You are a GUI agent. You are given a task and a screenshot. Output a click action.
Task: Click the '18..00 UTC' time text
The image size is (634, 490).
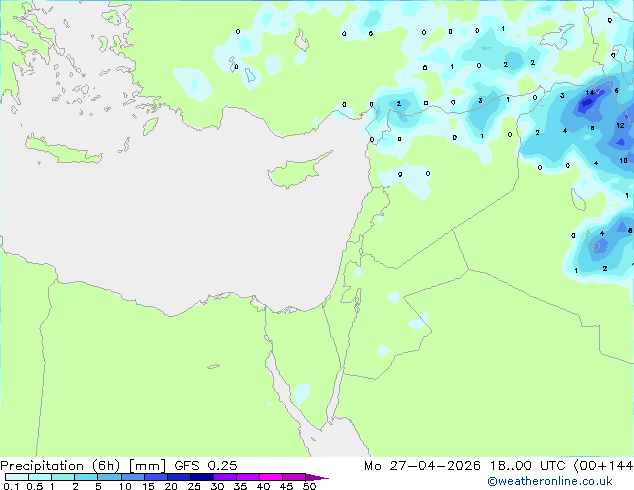528,466
